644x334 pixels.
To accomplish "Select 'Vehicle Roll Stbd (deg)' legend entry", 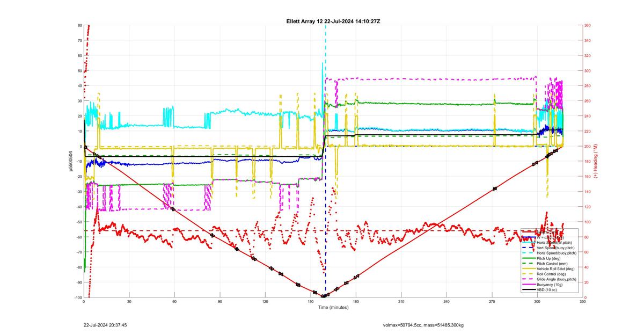I will tap(555, 269).
